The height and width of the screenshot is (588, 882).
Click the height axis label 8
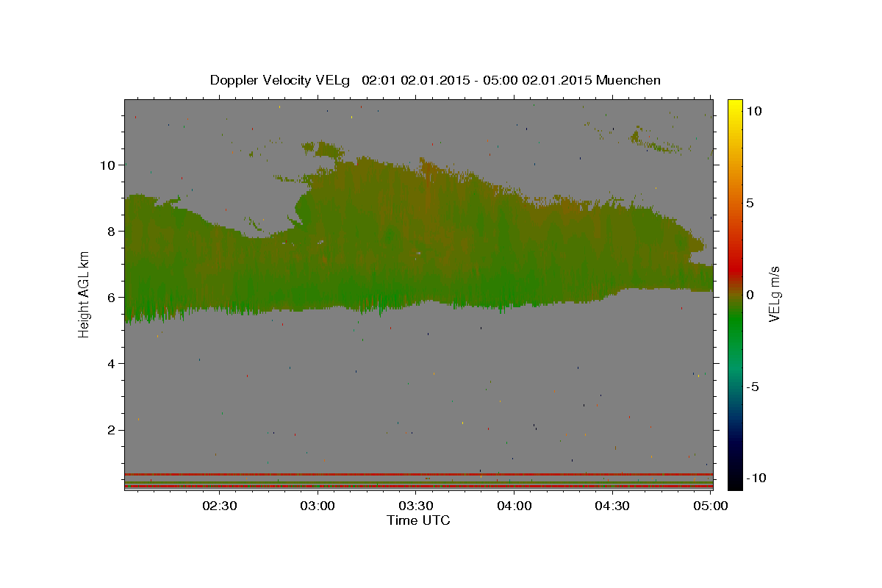click(113, 232)
